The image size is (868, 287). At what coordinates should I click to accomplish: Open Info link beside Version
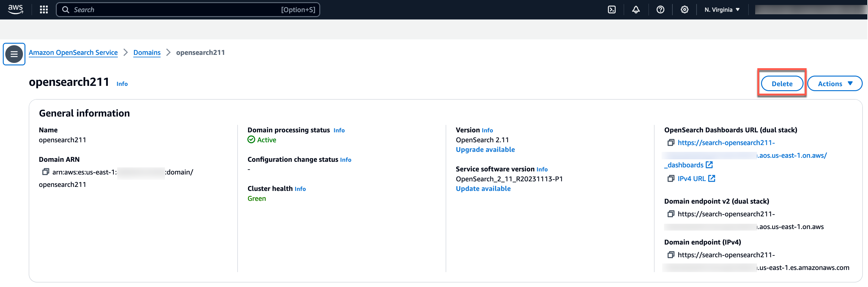pos(487,130)
